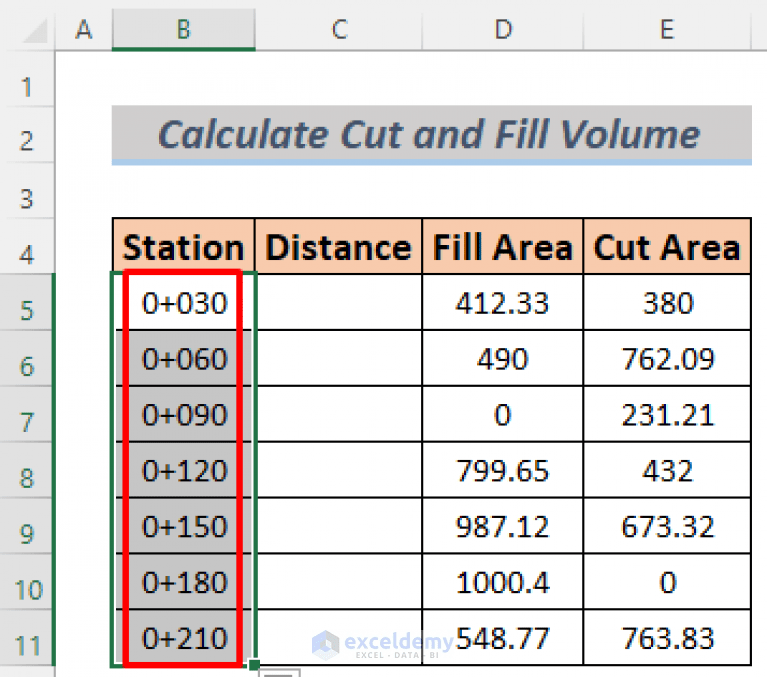Select station cell '0+060'
The image size is (767, 677).
click(183, 359)
